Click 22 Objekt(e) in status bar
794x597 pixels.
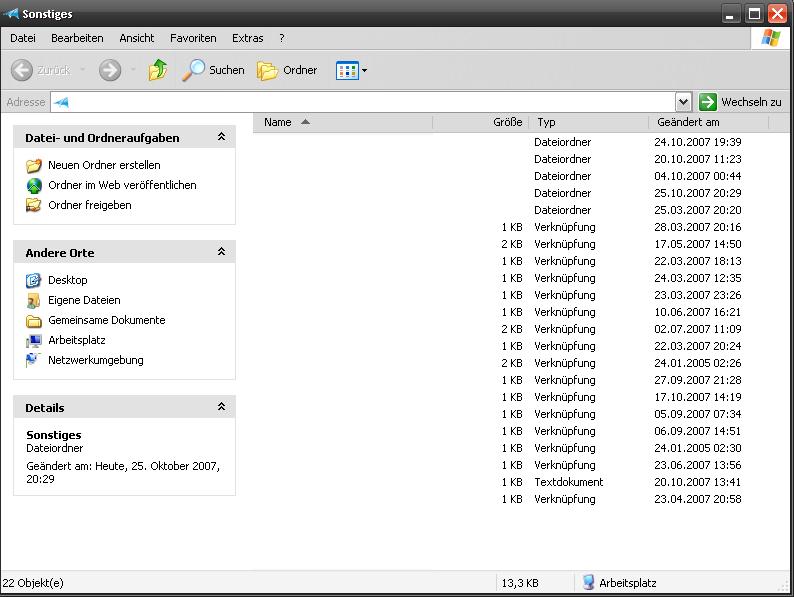point(33,583)
